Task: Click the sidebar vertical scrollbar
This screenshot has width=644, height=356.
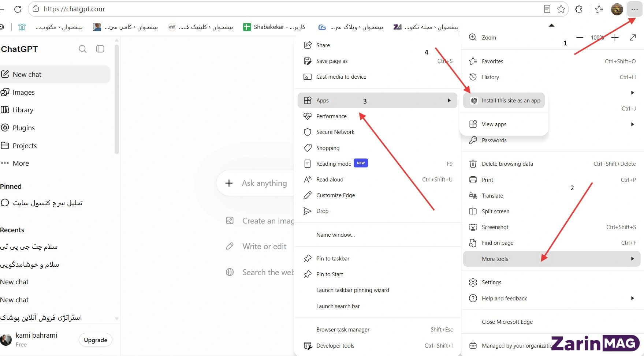Action: [117, 99]
